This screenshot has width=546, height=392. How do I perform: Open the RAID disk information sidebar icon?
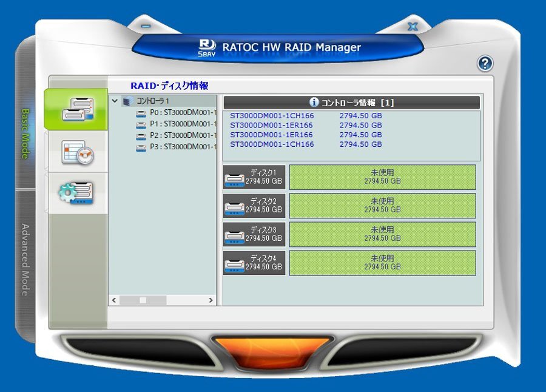click(78, 109)
